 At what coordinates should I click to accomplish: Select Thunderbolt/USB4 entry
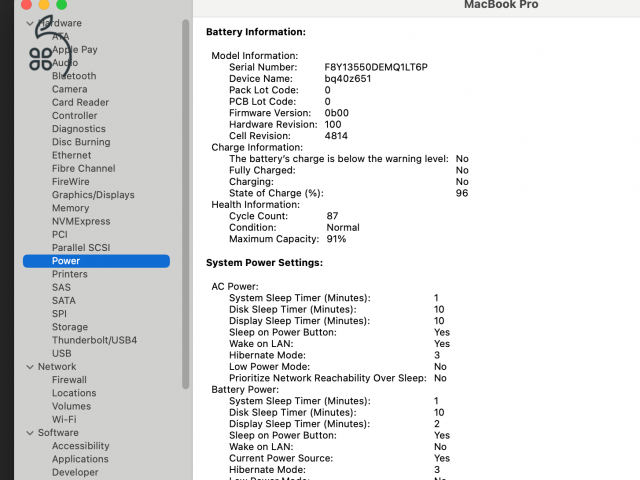(94, 340)
